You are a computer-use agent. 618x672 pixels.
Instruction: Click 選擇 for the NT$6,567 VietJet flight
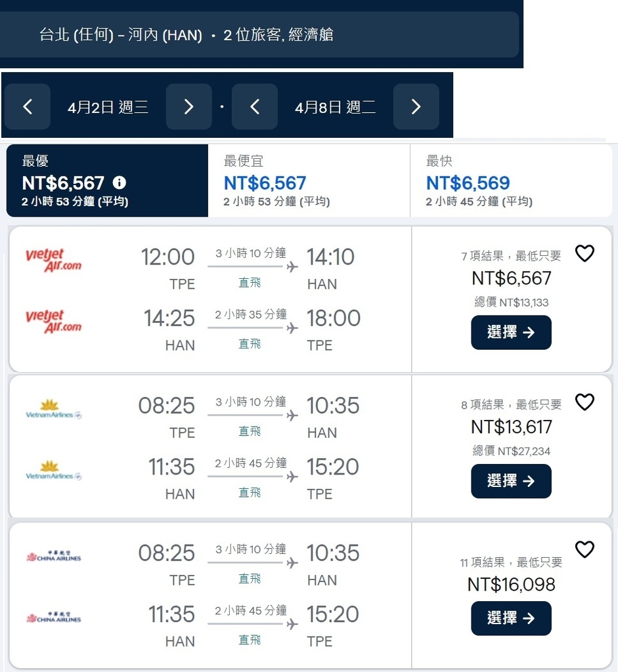pyautogui.click(x=511, y=333)
